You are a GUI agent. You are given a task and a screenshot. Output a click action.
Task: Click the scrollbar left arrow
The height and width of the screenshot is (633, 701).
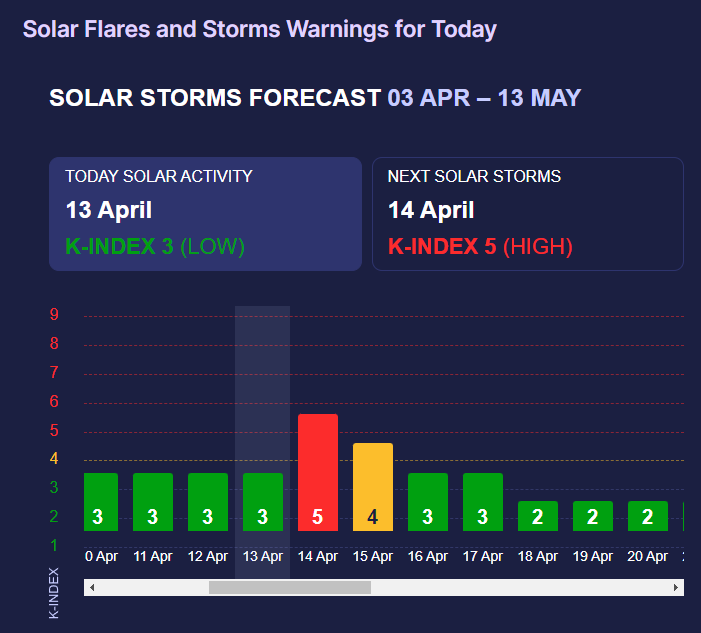coord(92,588)
